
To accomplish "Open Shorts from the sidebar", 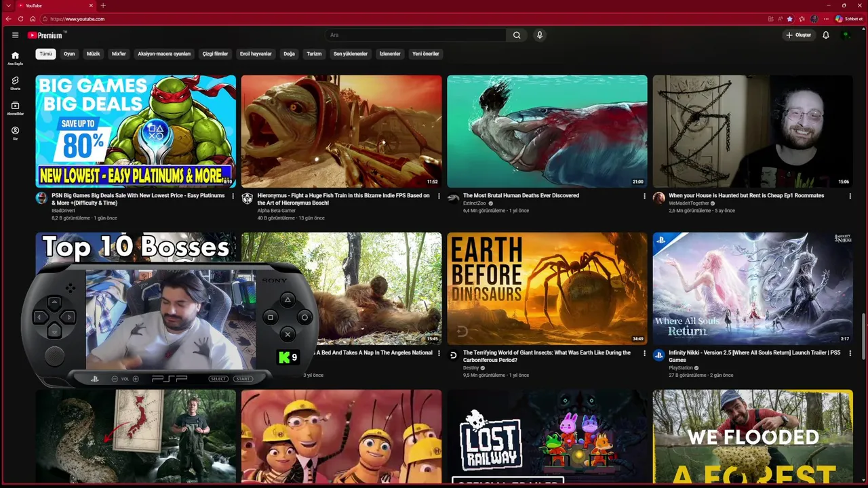I will 15,83.
